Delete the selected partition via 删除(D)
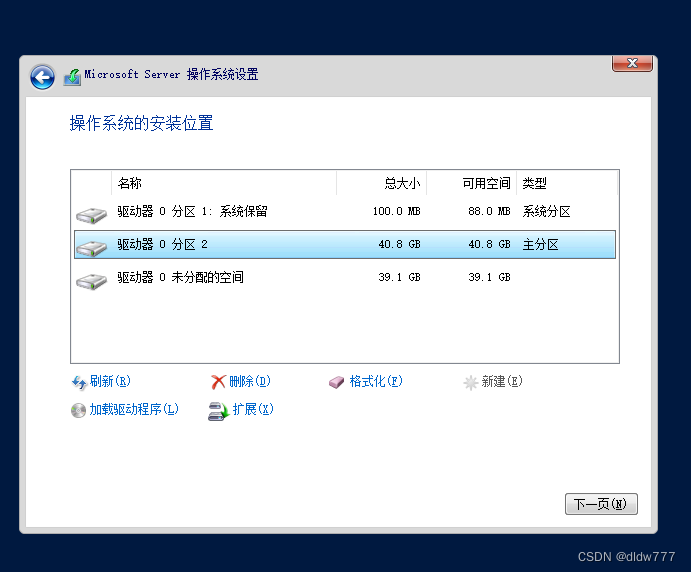 [x=250, y=381]
